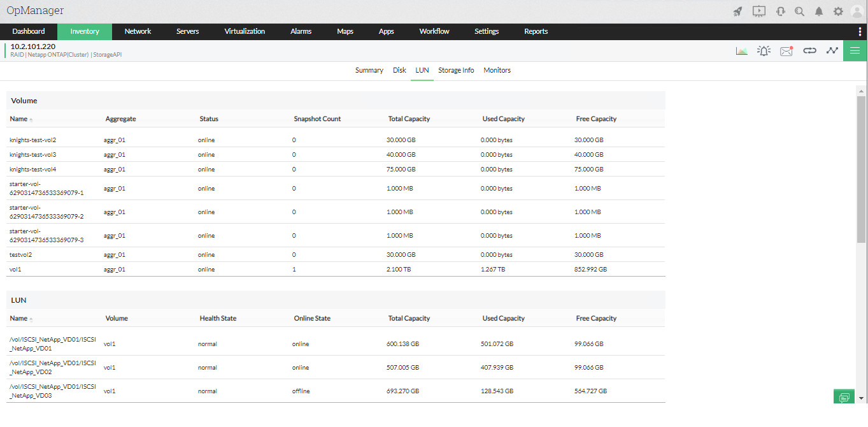Click the LUN Online State header

coord(312,319)
